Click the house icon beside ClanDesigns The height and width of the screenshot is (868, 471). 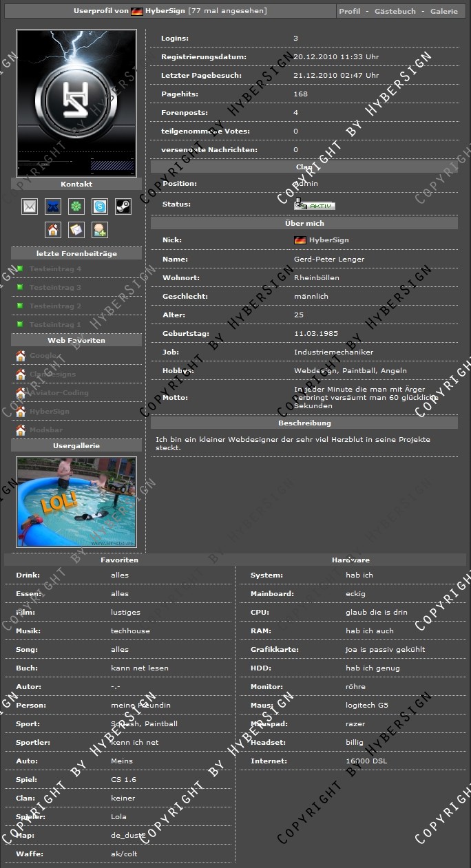point(21,374)
